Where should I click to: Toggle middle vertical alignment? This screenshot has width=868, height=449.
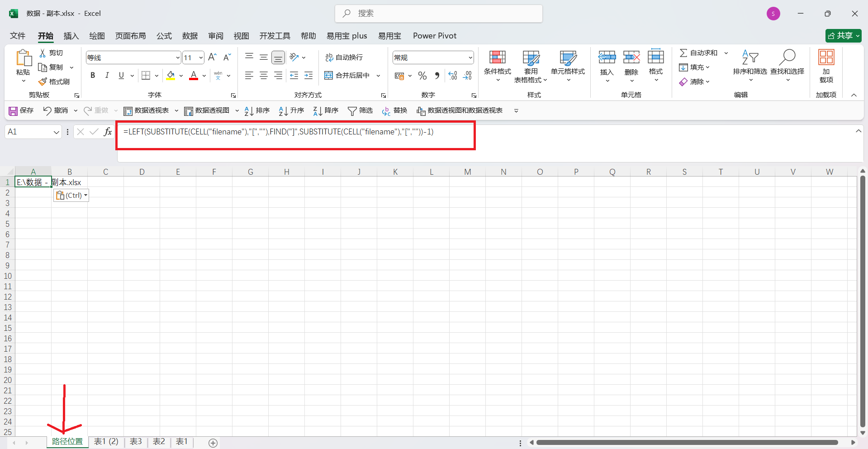click(x=264, y=57)
